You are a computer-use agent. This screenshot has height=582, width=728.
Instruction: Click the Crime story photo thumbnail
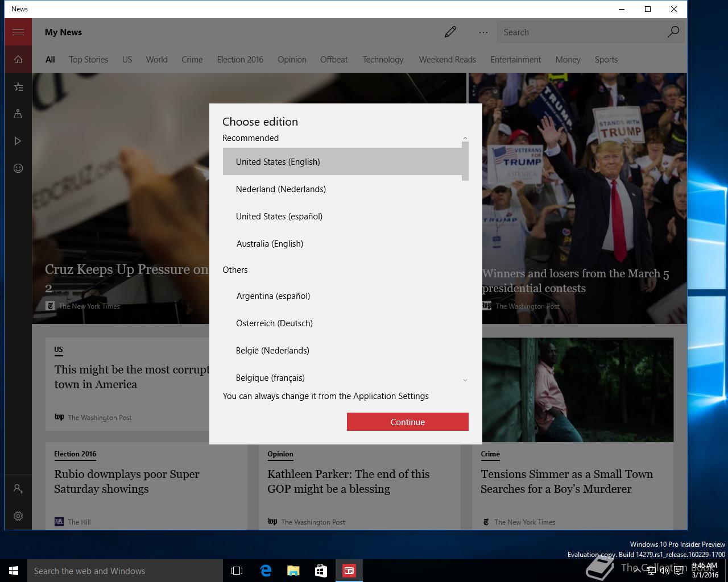(x=578, y=390)
